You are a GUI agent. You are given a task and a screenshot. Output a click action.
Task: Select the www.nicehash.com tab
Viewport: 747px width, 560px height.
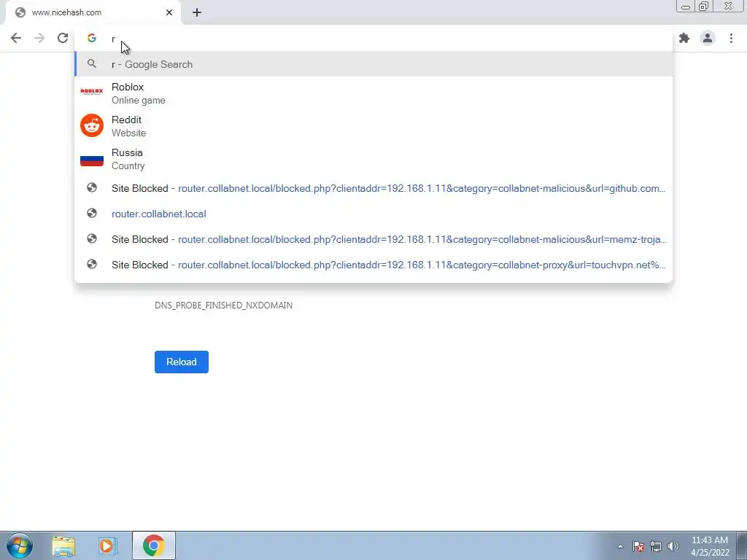93,12
